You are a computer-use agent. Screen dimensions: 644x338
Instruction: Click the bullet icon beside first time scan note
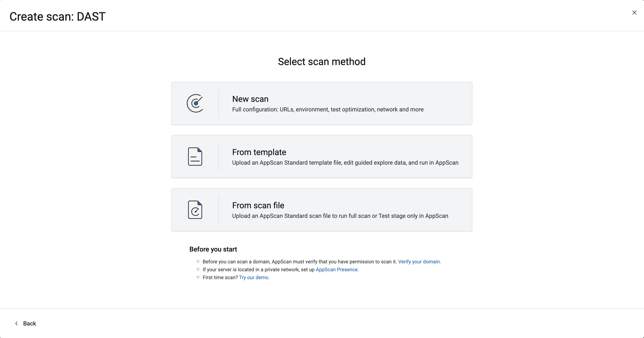198,277
